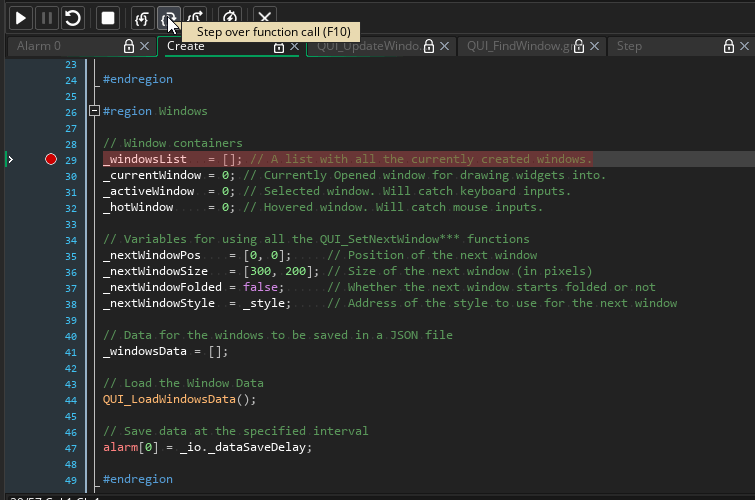
Task: Click Step over function call icon
Action: (x=170, y=18)
